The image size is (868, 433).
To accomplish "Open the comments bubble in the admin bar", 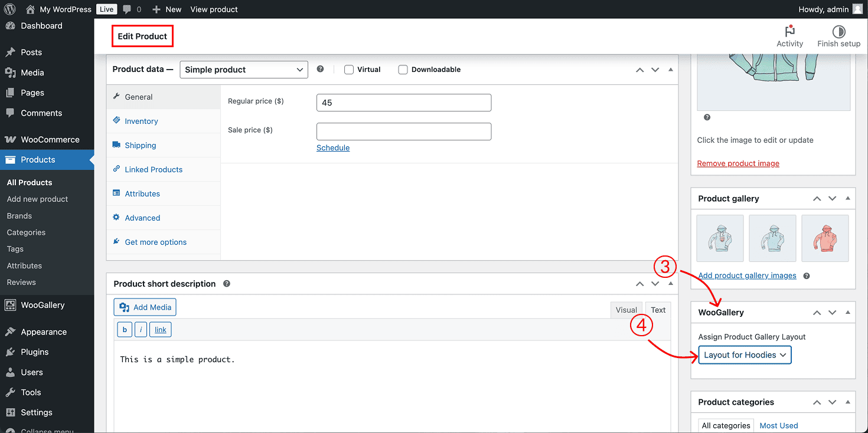I will pyautogui.click(x=128, y=9).
